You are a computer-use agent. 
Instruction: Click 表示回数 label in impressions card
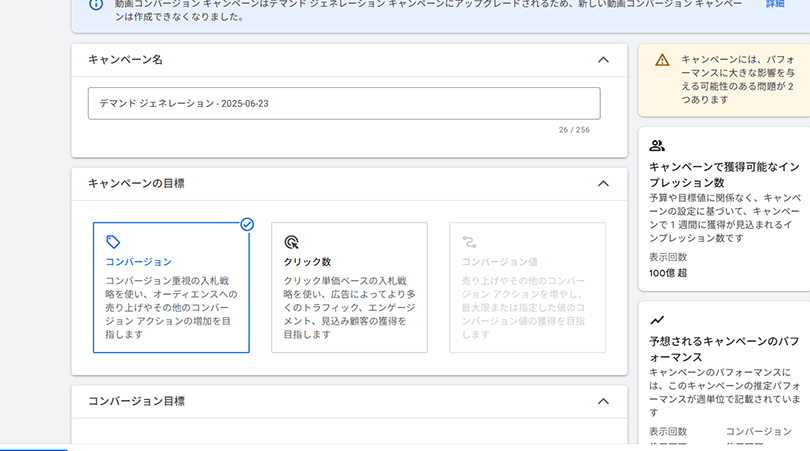point(668,257)
